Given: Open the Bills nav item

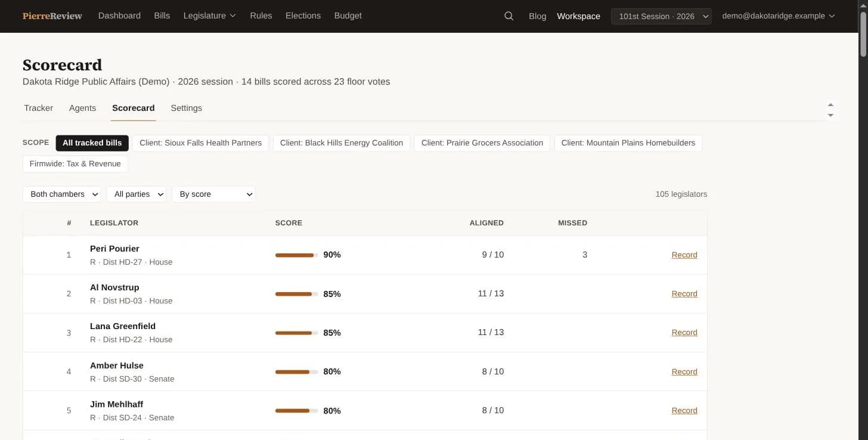Looking at the screenshot, I should click(x=162, y=16).
